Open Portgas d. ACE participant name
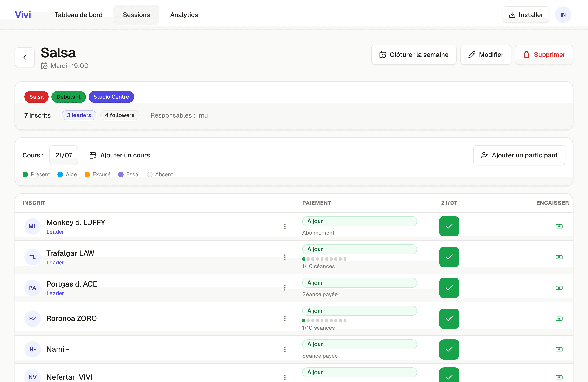 point(72,284)
